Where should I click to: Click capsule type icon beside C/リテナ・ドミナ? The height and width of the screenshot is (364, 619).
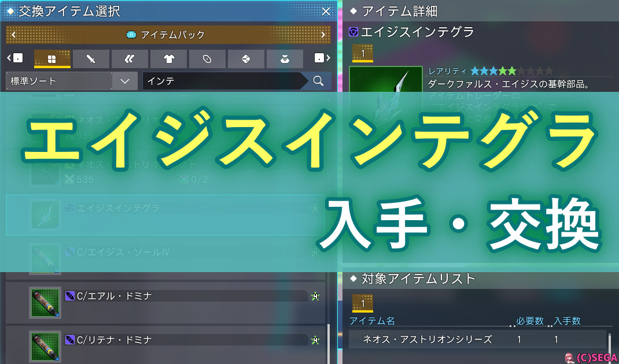69,340
